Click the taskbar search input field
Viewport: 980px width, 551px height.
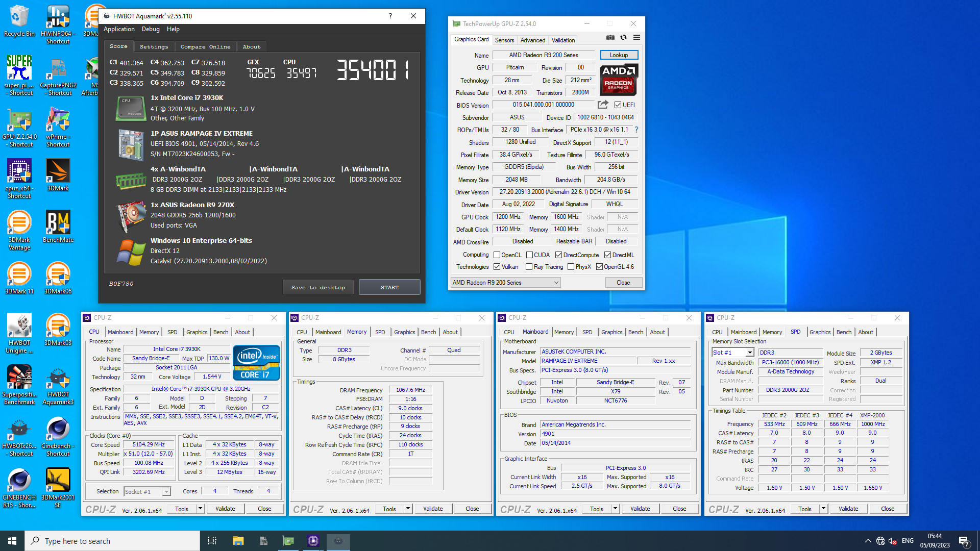coord(112,541)
